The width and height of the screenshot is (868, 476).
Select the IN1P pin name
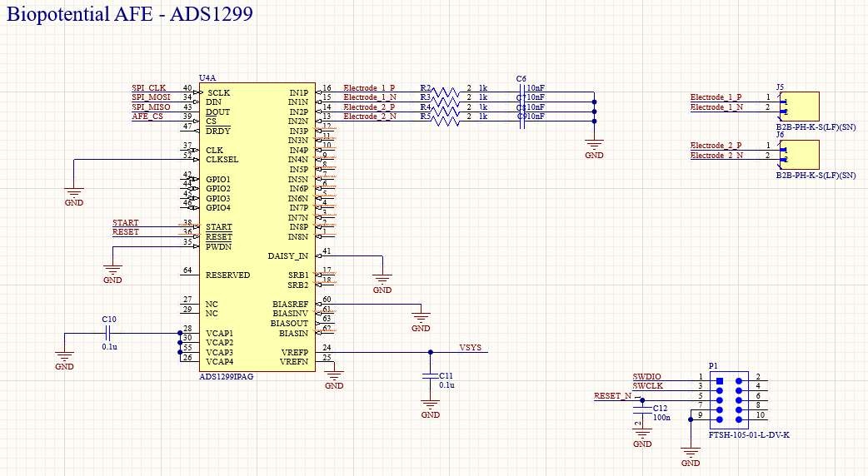pyautogui.click(x=299, y=93)
